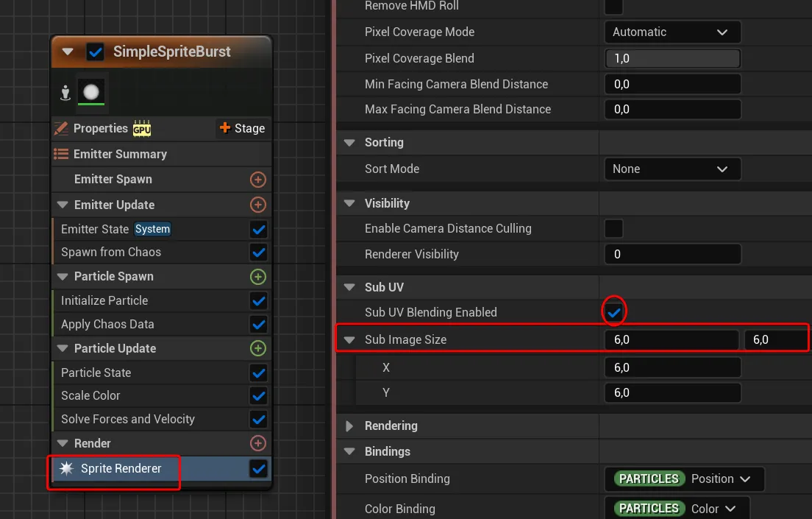Toggle the Spawn from Chaos module checkbox
The width and height of the screenshot is (812, 519).
258,252
